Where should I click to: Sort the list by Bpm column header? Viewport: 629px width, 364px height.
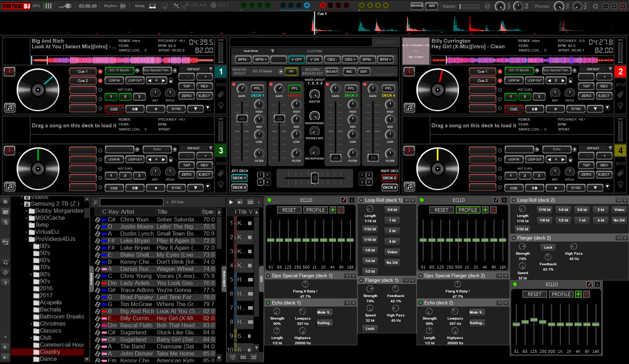click(208, 212)
